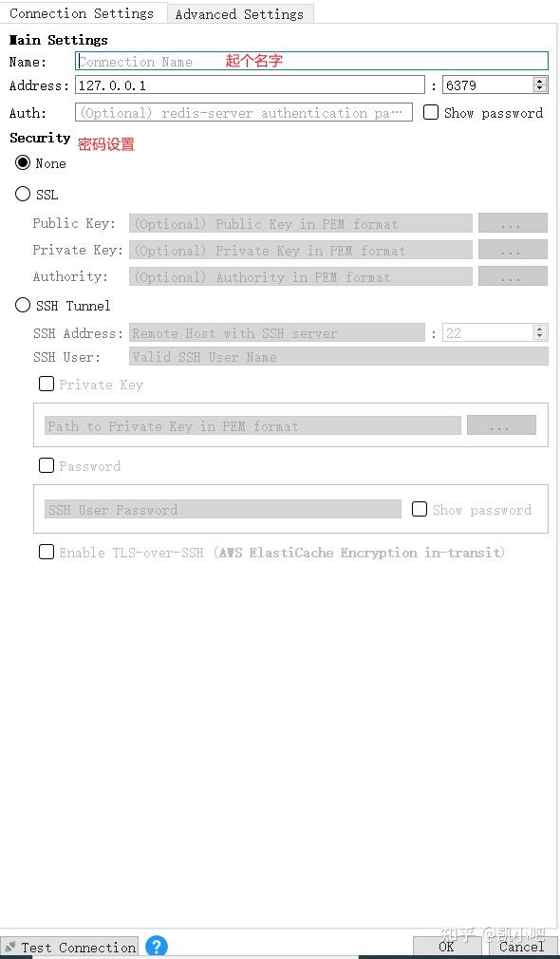Click the Test Connection plug icon
The width and height of the screenshot is (560, 959).
pos(10,948)
